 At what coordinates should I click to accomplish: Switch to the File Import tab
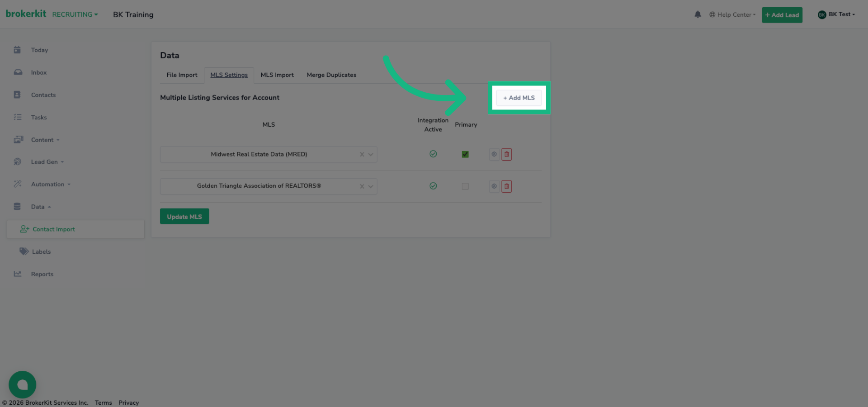click(x=182, y=75)
